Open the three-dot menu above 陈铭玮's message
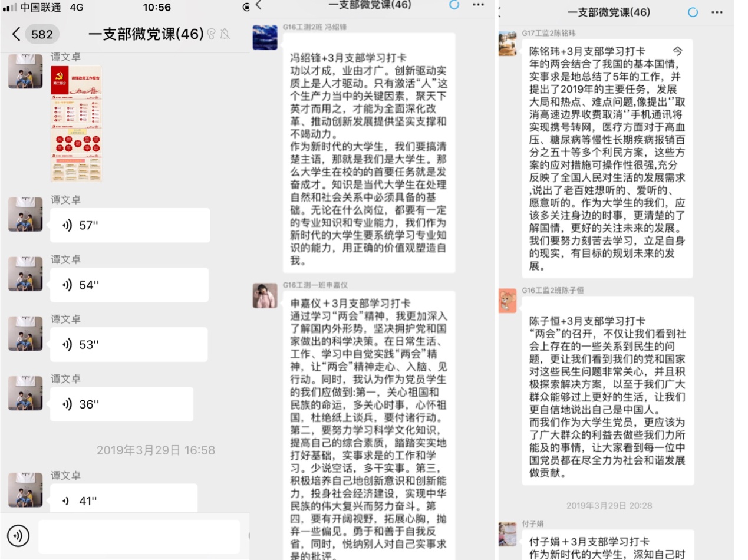Screen dimensions: 748x560 tap(716, 12)
